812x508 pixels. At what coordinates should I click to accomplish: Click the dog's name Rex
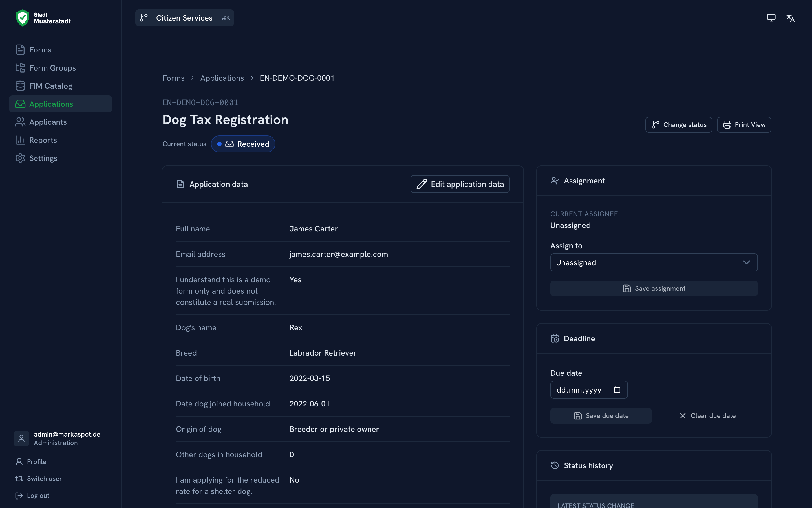coord(295,328)
